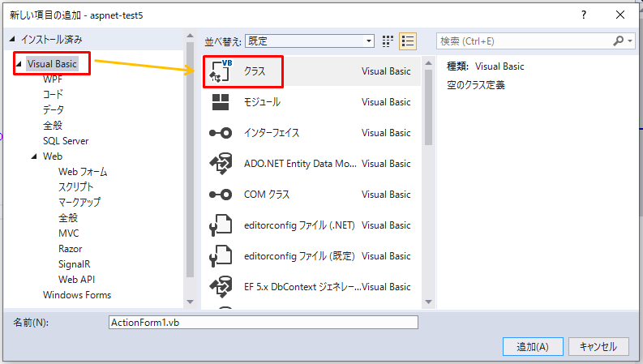This screenshot has width=643, height=364.
Task: Close the 新しい項目の追加 dialog
Action: [x=620, y=15]
